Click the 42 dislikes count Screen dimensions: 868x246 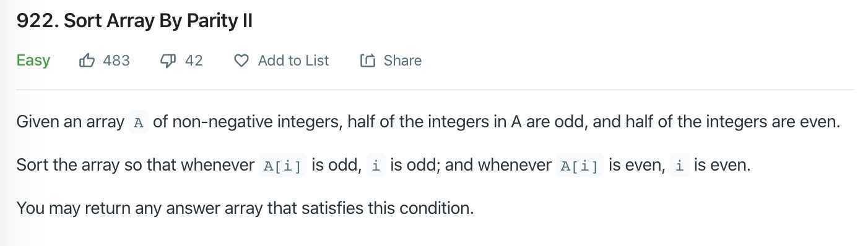[x=194, y=61]
